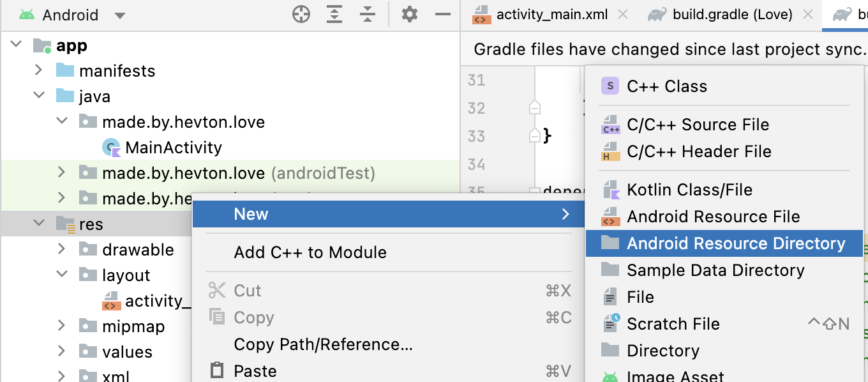868x382 pixels.
Task: Hide the project tool window with minus icon
Action: click(x=443, y=14)
